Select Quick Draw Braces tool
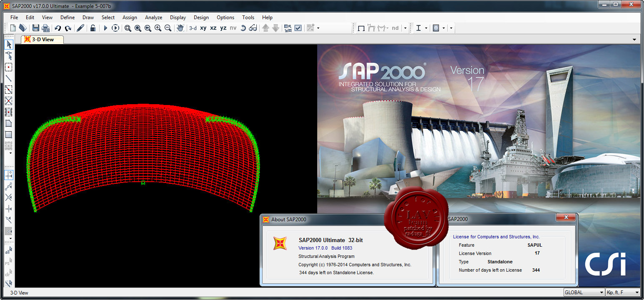 tap(8, 101)
